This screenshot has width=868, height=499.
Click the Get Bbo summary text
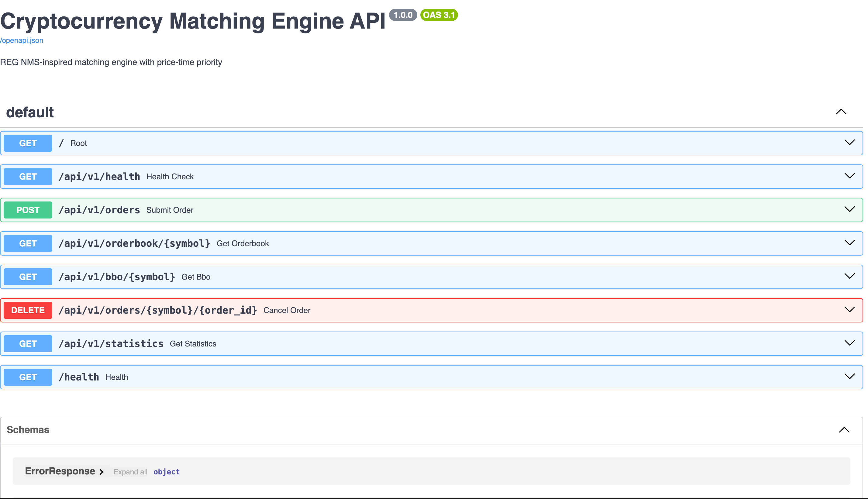(x=196, y=277)
